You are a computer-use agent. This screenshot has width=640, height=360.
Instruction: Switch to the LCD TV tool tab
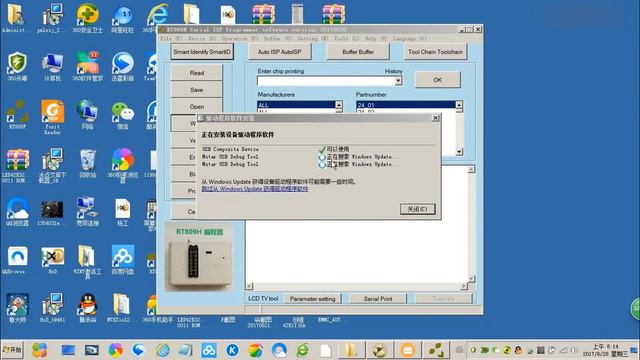tap(263, 299)
